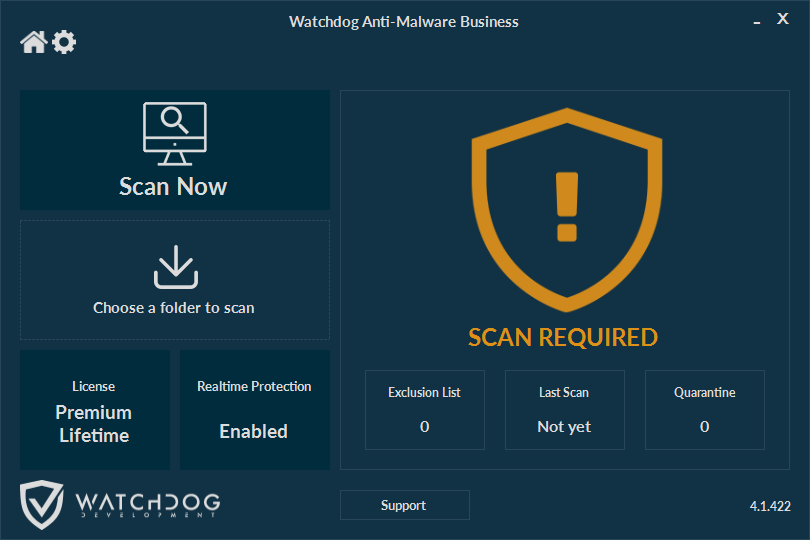The height and width of the screenshot is (540, 810).
Task: Click the monitor magnifier scan icon
Action: 175,133
